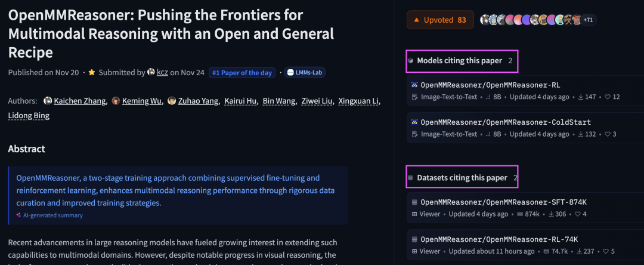Click the OpenMMReasoner-RL model avatar icon
Image resolution: width=644 pixels, height=265 pixels.
click(x=415, y=85)
